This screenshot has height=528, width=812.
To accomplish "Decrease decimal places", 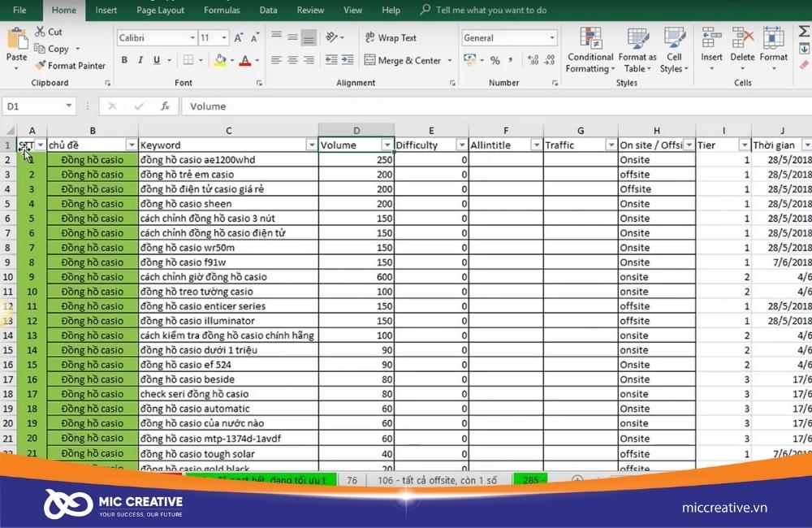I will 550,60.
